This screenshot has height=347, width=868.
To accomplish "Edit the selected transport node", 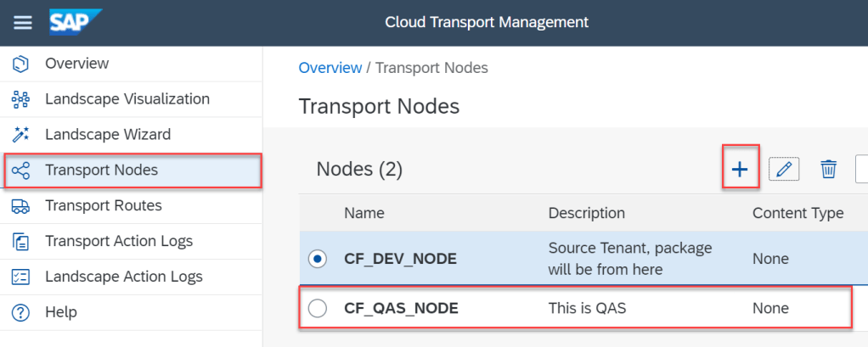I will click(784, 170).
